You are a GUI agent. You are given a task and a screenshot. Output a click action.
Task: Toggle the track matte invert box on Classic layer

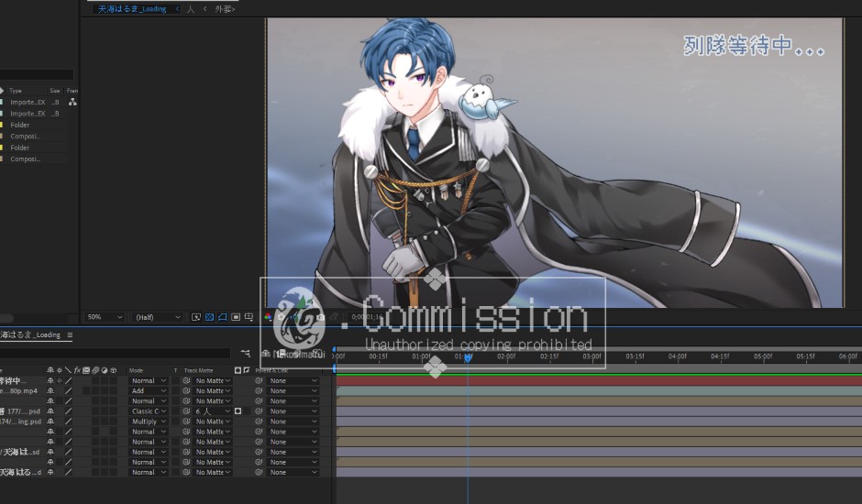(x=238, y=411)
